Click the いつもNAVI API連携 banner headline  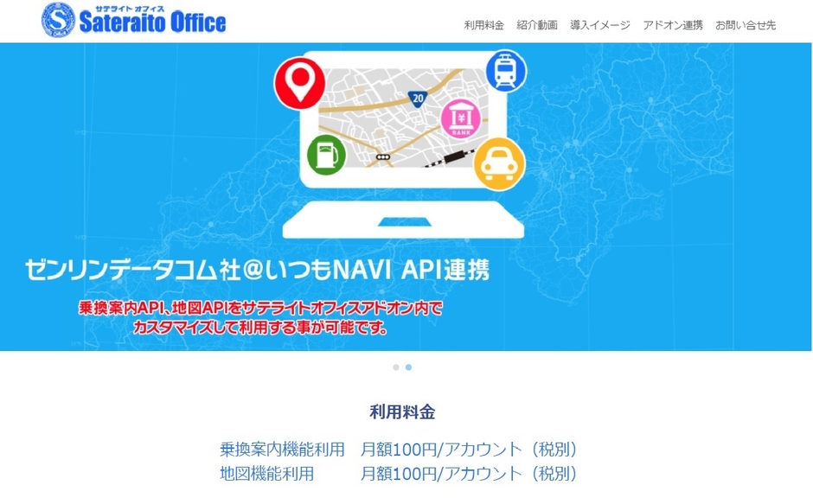coord(258,271)
